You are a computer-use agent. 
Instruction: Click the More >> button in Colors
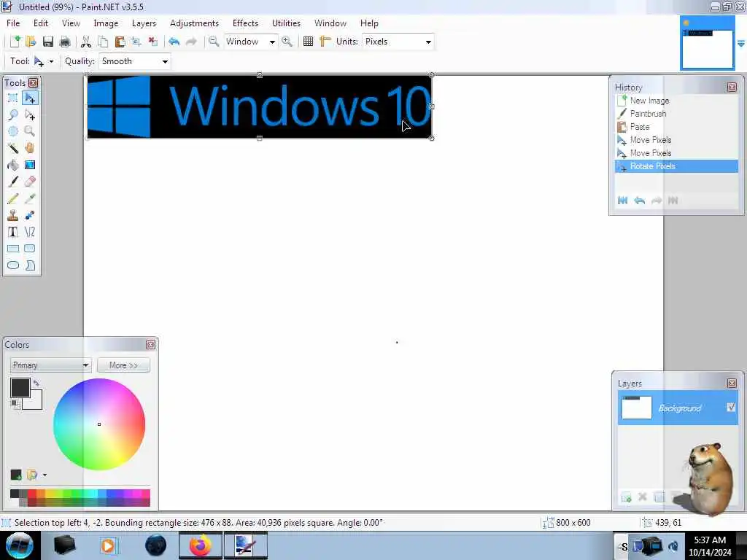123,365
